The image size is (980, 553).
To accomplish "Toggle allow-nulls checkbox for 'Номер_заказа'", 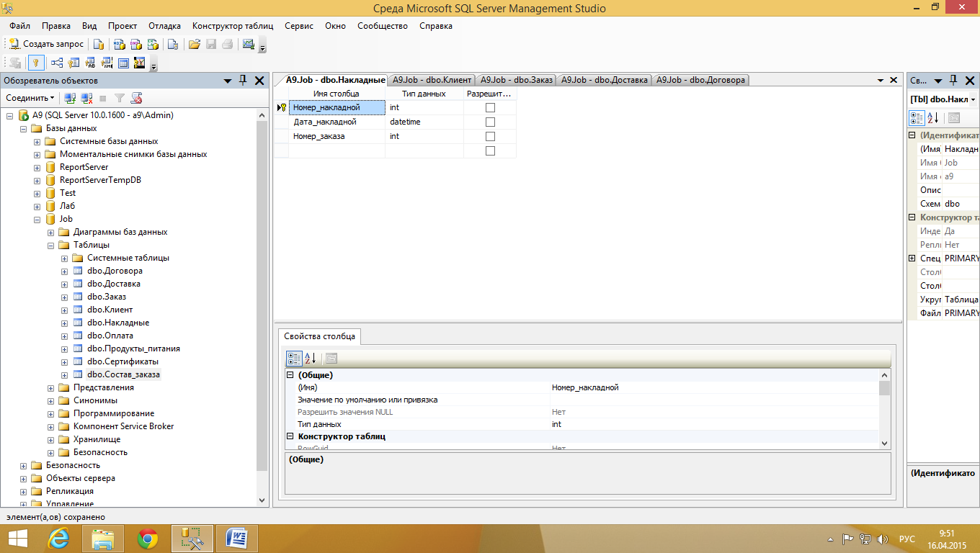I will (491, 136).
